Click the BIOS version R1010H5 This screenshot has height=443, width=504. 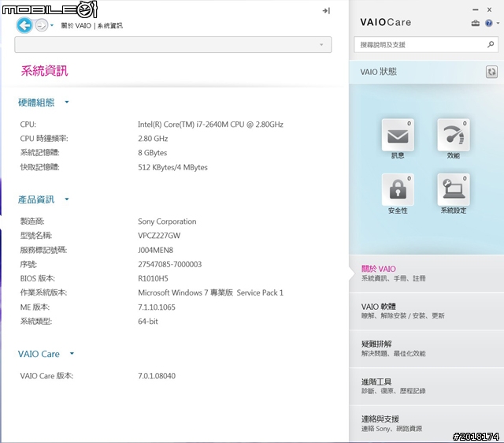point(153,278)
